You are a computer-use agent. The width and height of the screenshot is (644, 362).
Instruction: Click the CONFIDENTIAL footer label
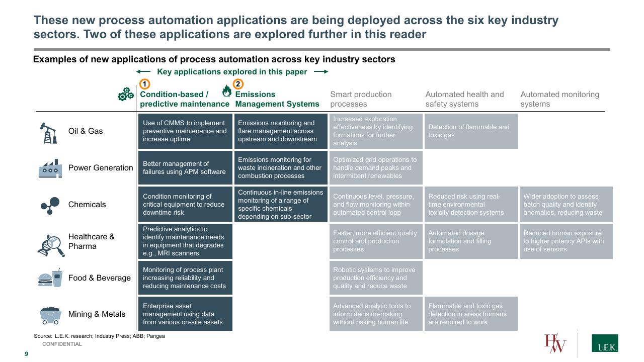tap(62, 344)
